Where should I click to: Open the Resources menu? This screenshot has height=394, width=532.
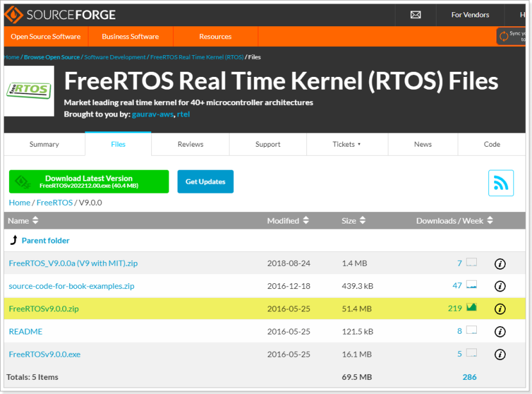[x=215, y=37]
